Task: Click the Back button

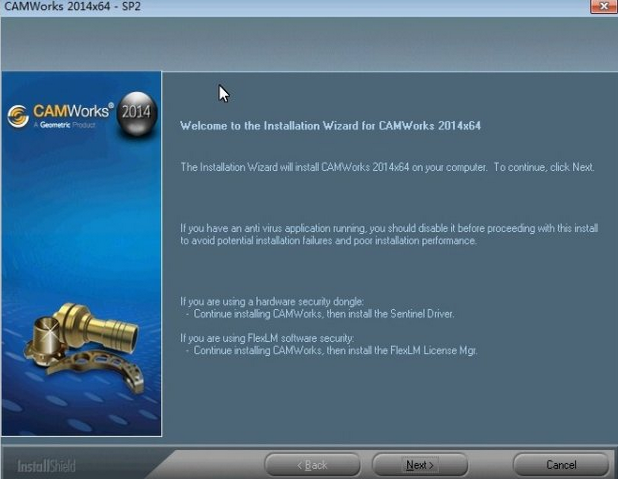Action: [312, 465]
